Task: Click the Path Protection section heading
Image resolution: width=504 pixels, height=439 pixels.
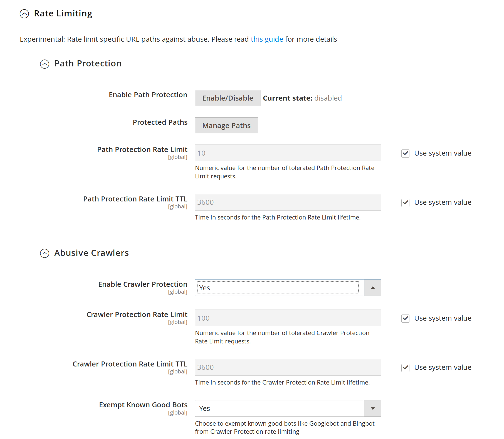Action: coord(88,64)
